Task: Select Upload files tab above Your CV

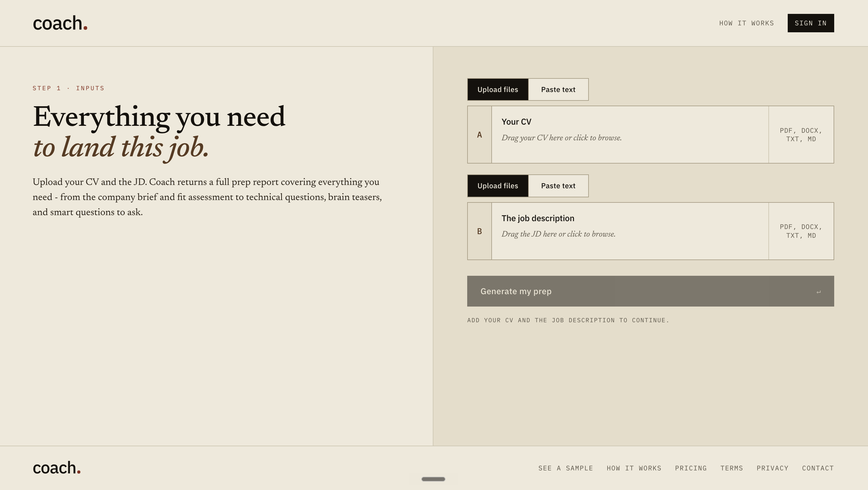Action: point(498,90)
